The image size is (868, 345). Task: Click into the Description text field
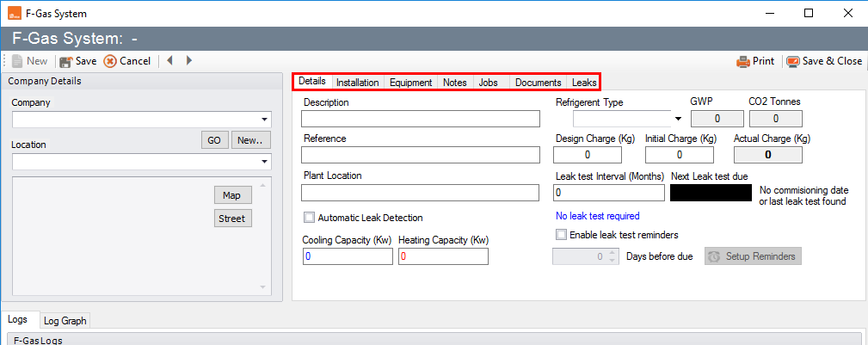420,119
